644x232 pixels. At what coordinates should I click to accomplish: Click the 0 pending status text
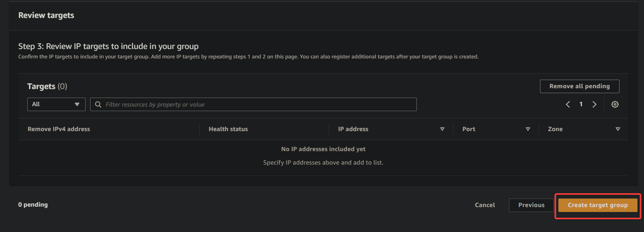pyautogui.click(x=33, y=205)
